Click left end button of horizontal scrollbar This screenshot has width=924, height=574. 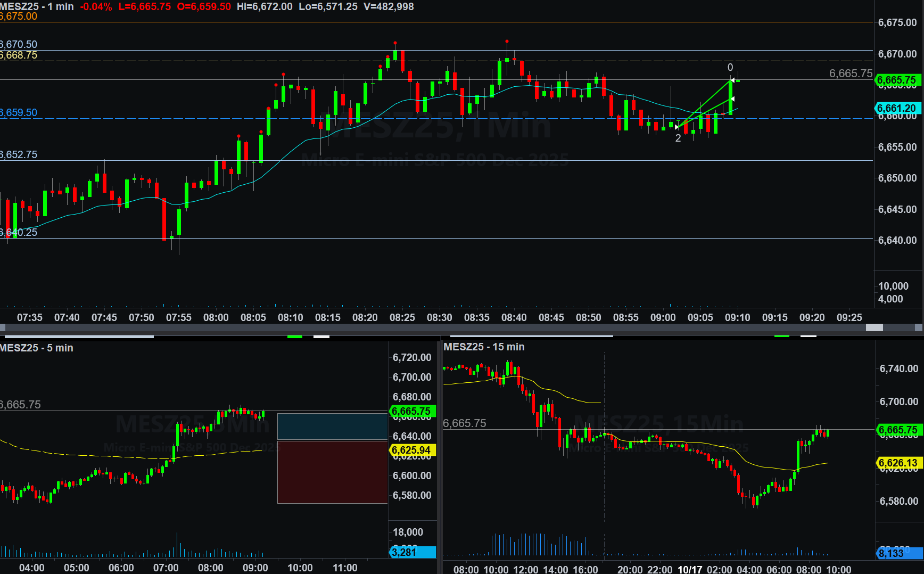tap(3, 327)
